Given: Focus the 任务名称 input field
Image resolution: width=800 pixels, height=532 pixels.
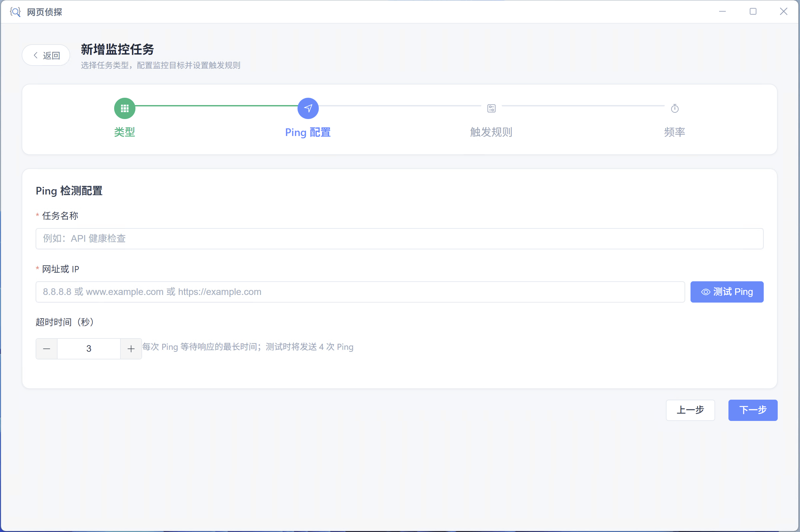Looking at the screenshot, I should click(400, 238).
